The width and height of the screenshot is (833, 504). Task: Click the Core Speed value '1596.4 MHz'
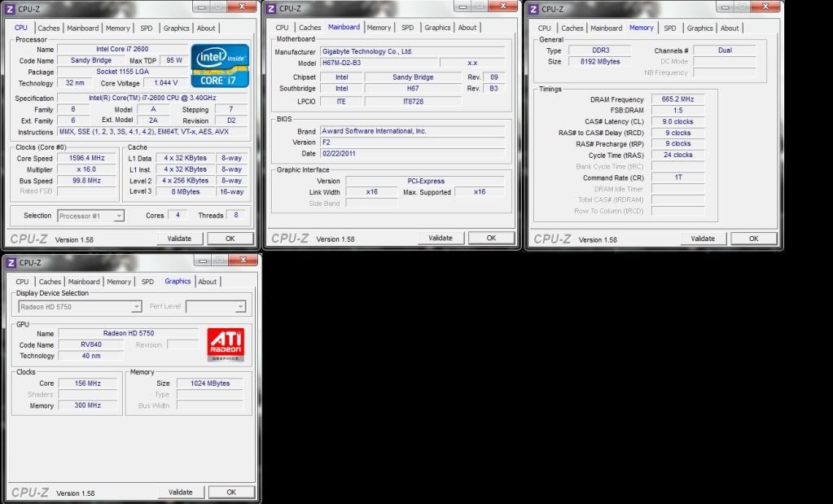[86, 158]
